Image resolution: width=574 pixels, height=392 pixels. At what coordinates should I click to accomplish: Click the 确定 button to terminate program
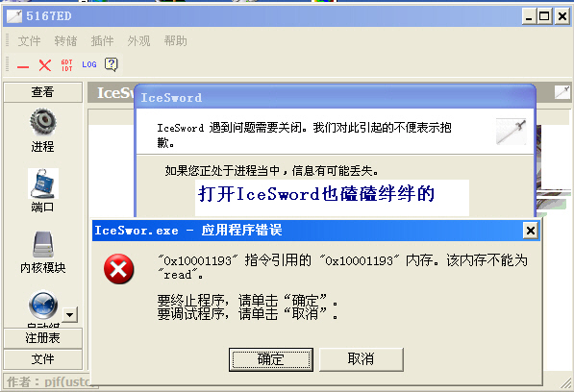click(x=271, y=359)
